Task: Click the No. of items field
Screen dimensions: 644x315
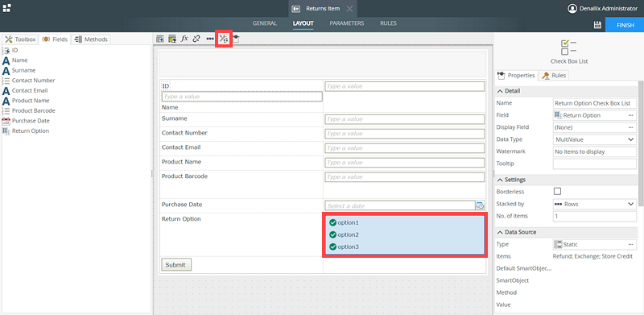Action: click(595, 216)
